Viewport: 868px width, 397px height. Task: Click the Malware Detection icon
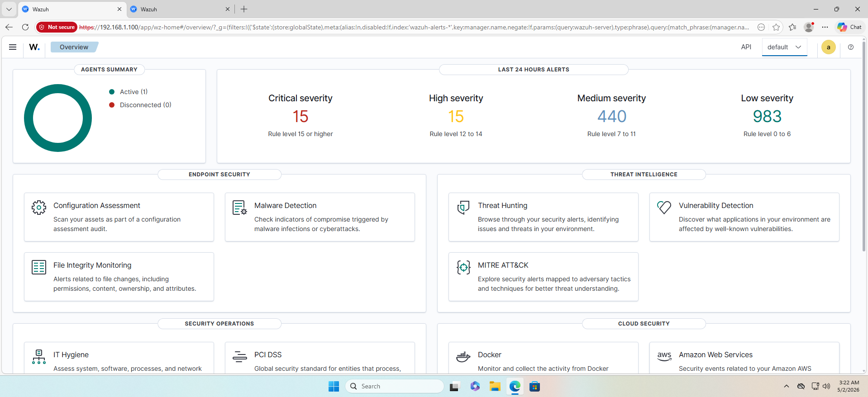240,208
